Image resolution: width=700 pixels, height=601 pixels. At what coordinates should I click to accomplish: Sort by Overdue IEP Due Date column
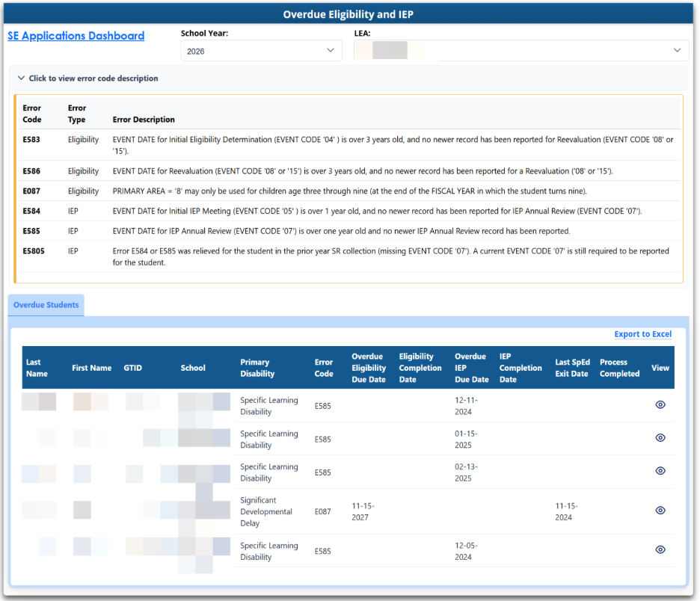471,368
